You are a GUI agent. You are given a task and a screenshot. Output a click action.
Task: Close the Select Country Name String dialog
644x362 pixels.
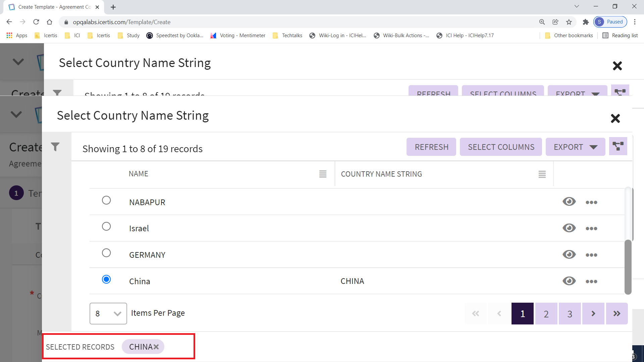click(615, 118)
